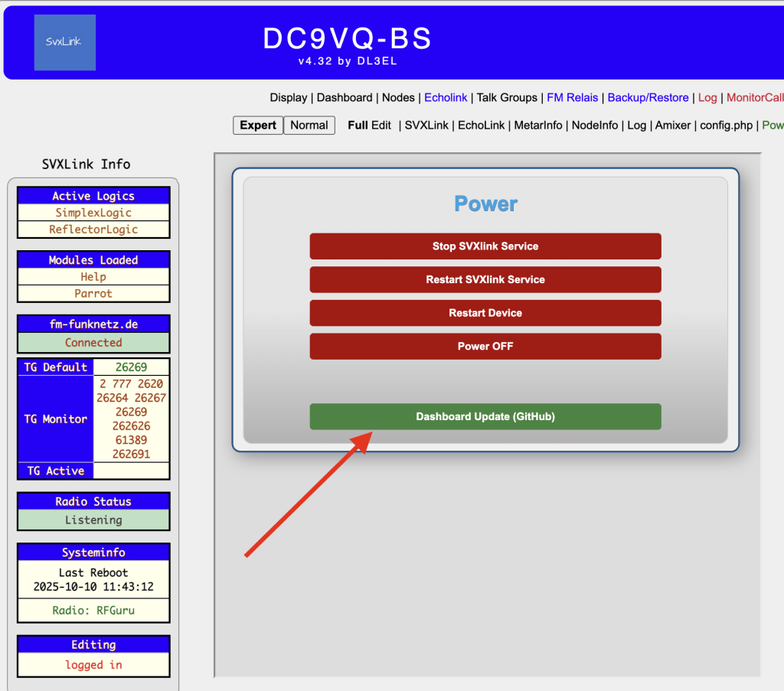Open the config.php editor link
This screenshot has width=784, height=691.
click(727, 125)
